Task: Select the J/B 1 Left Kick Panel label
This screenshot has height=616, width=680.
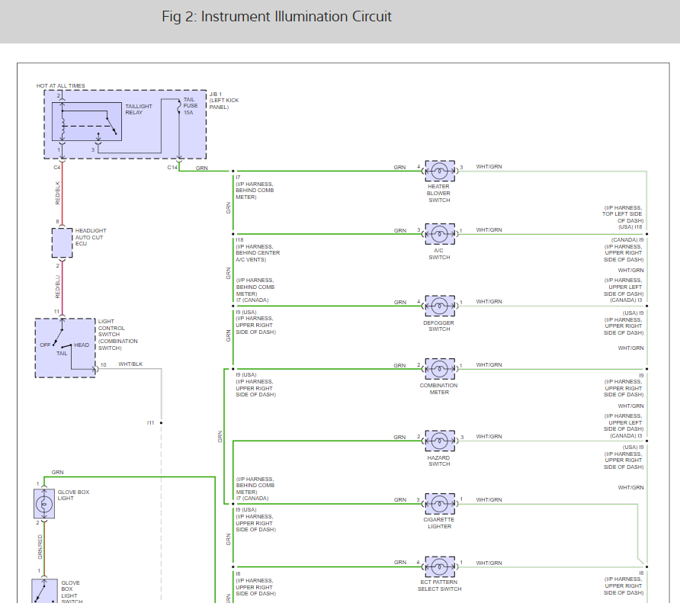Action: click(223, 101)
